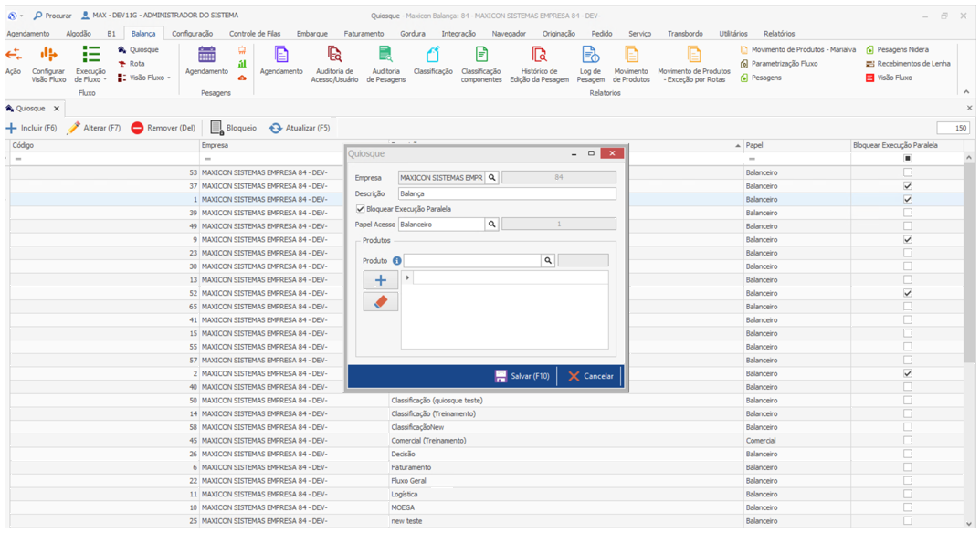The height and width of the screenshot is (533, 980).
Task: Click Procurar search in the title bar
Action: (x=52, y=16)
